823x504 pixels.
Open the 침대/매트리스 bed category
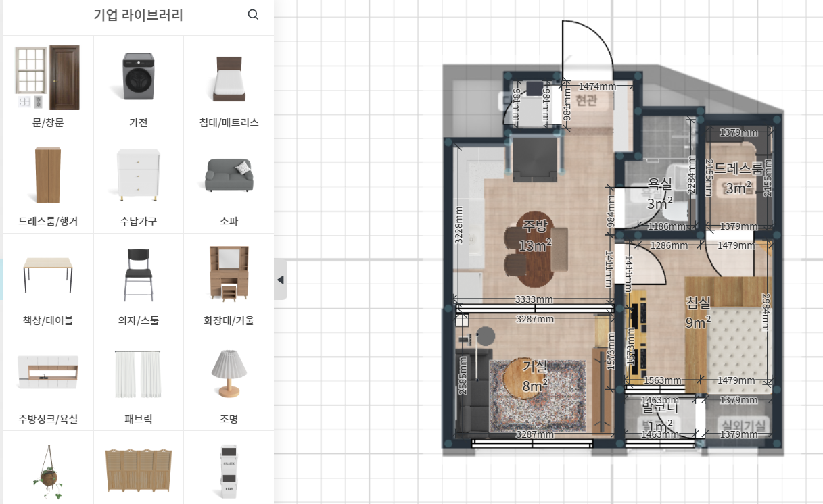229,85
